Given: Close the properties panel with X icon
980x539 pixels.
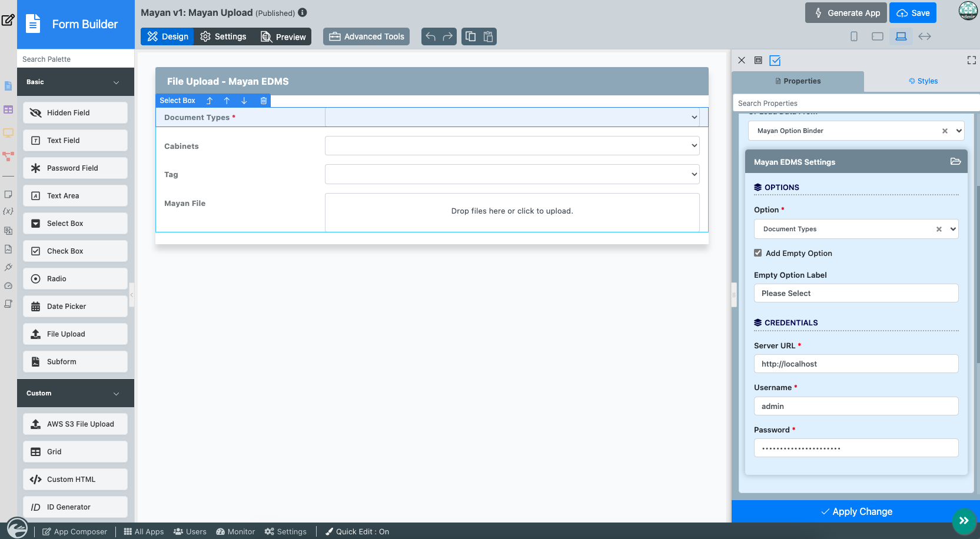Looking at the screenshot, I should 742,60.
